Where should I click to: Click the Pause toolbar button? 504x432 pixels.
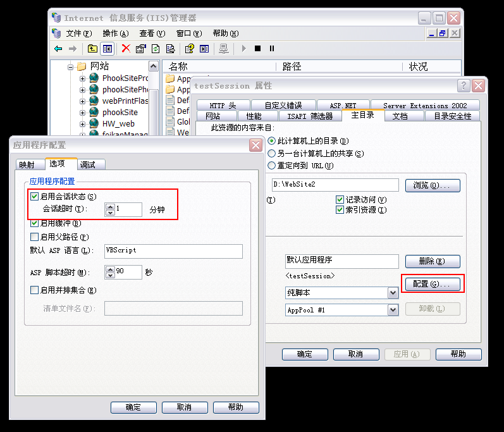pyautogui.click(x=272, y=49)
